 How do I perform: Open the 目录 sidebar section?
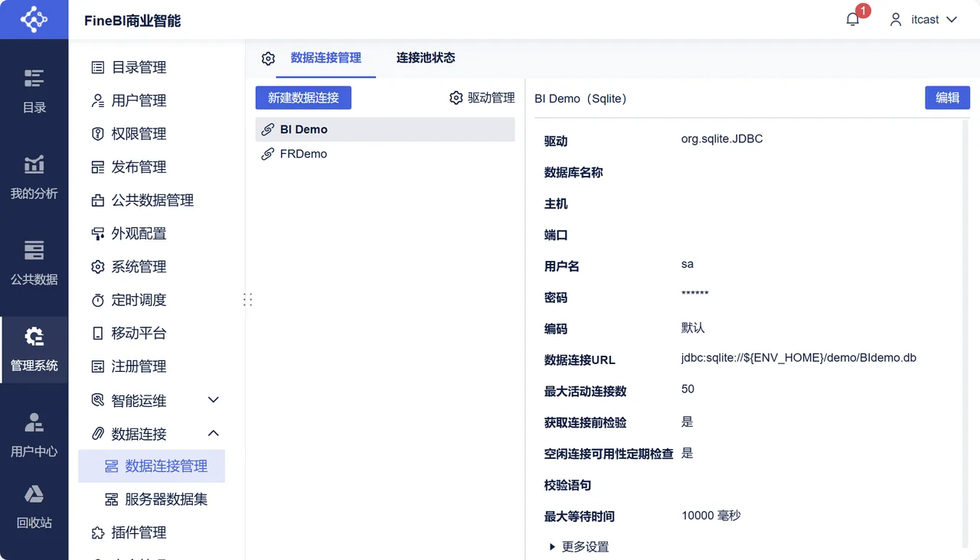(x=34, y=92)
